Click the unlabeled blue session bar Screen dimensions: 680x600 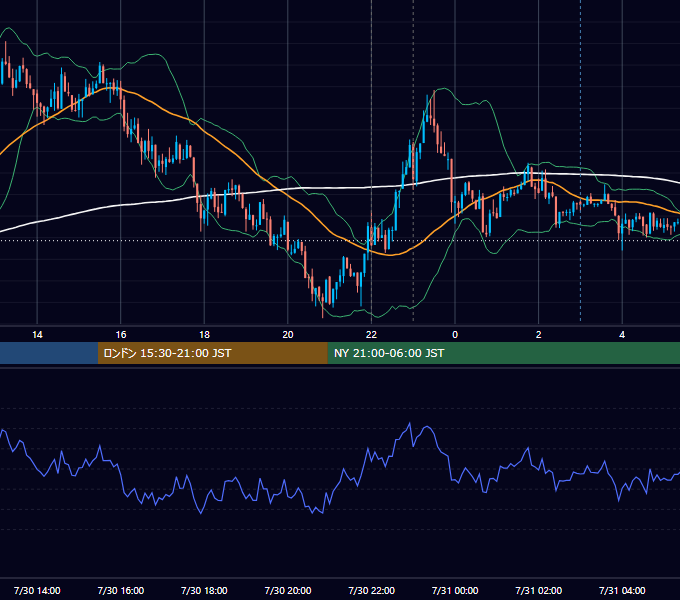coord(49,353)
